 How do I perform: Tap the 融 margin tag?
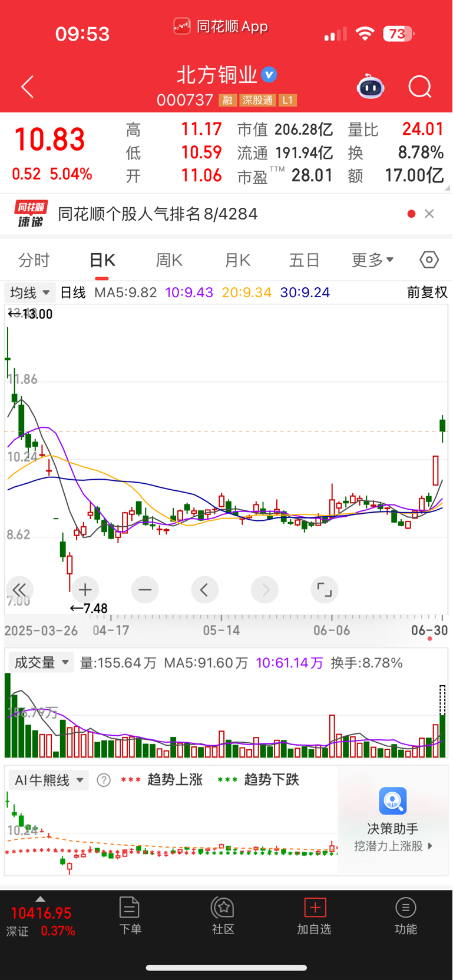click(227, 100)
